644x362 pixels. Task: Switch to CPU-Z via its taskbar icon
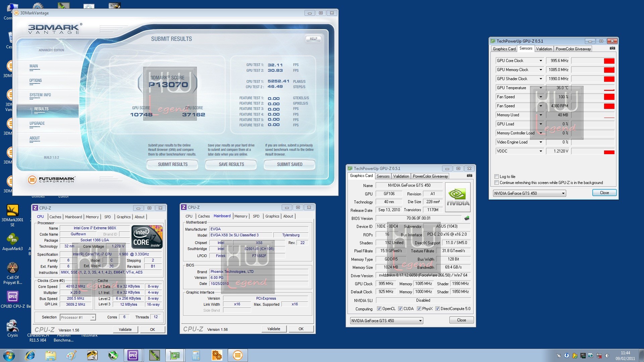tap(133, 355)
